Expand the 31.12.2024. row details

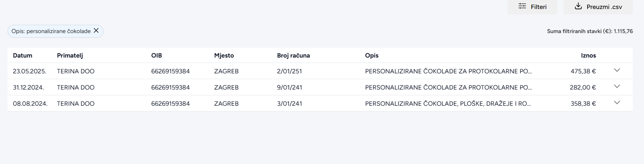point(617,87)
